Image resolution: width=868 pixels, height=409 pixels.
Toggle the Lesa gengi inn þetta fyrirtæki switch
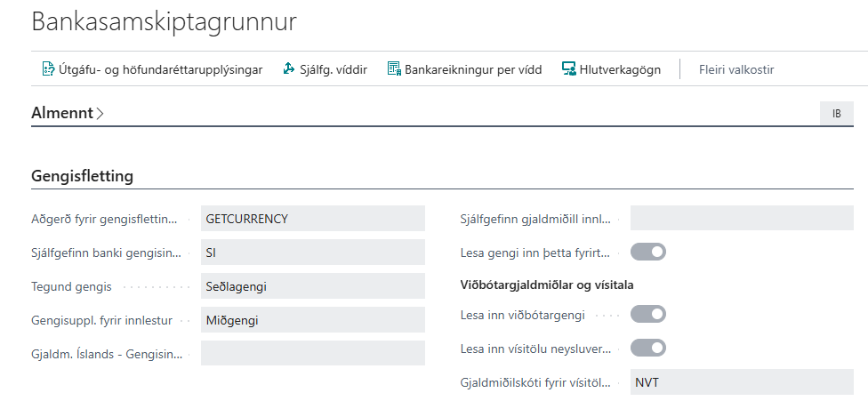(x=648, y=253)
